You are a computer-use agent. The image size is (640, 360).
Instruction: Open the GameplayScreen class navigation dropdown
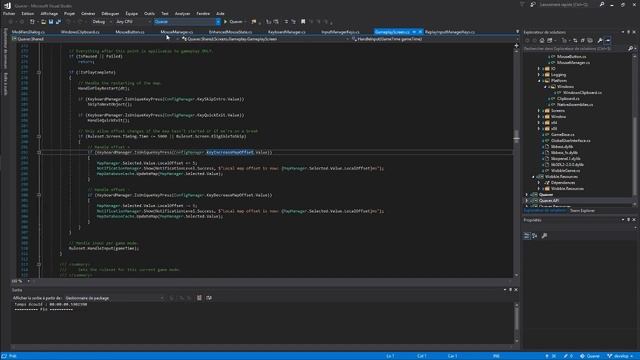[265, 39]
